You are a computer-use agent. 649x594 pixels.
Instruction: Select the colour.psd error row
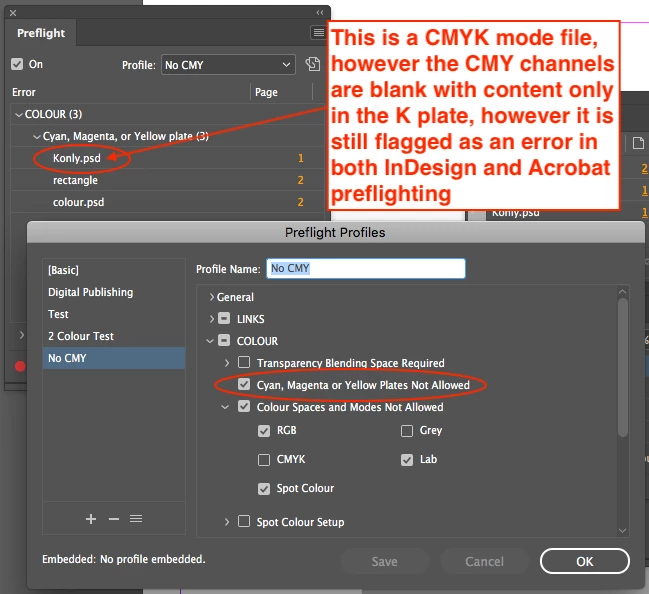166,202
